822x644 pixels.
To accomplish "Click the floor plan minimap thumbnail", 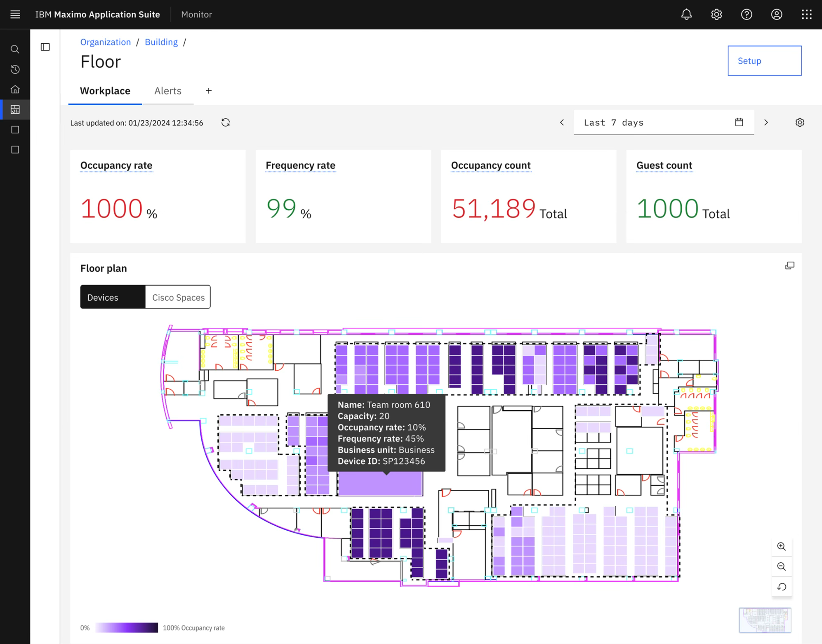I will [x=765, y=620].
